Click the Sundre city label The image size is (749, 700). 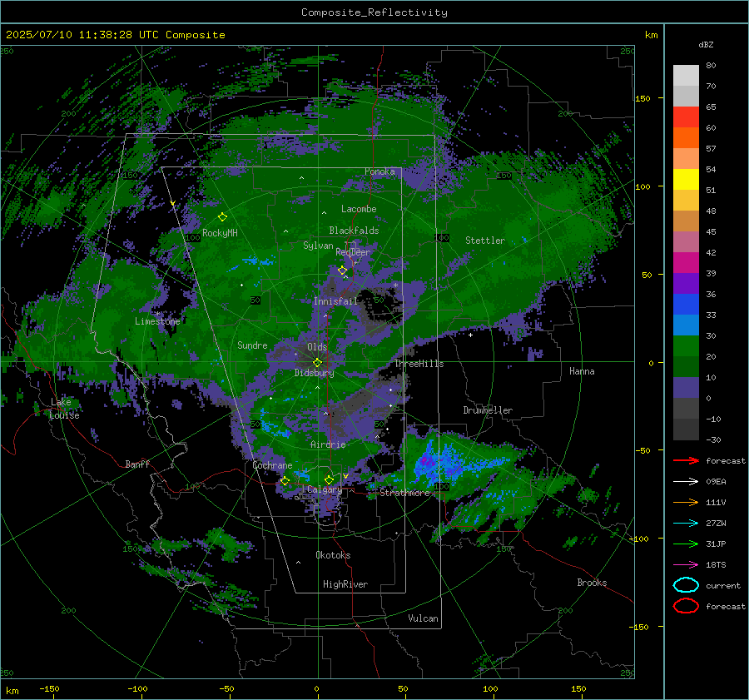[252, 345]
